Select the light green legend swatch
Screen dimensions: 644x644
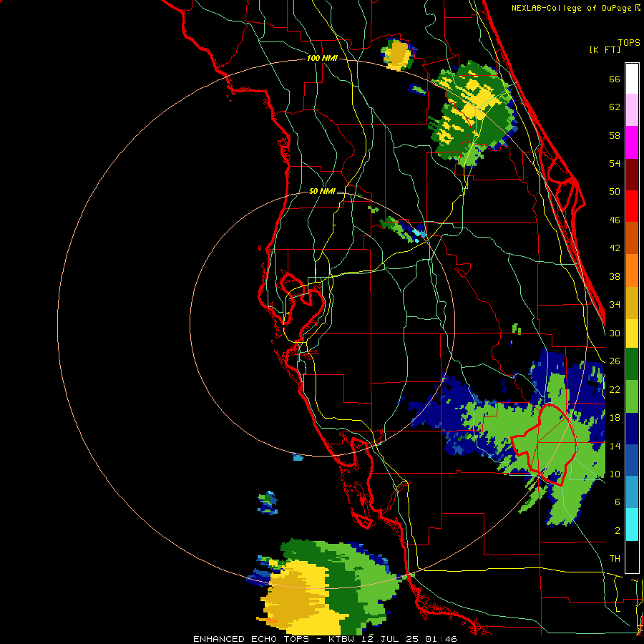point(632,396)
